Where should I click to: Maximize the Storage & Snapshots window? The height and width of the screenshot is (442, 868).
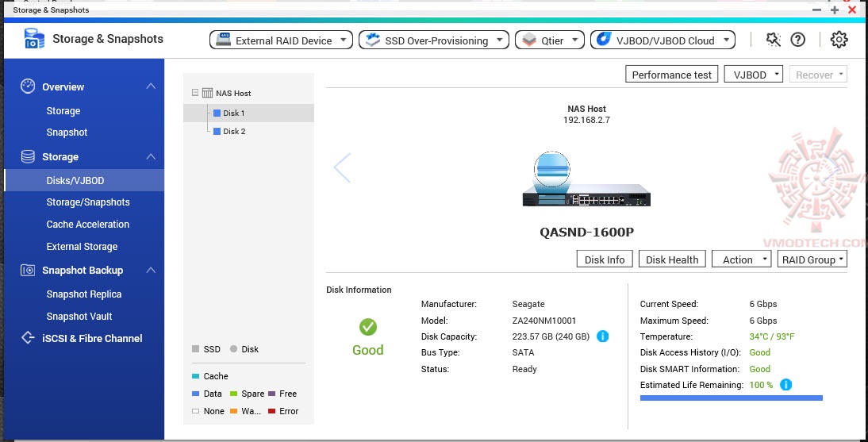coord(835,10)
